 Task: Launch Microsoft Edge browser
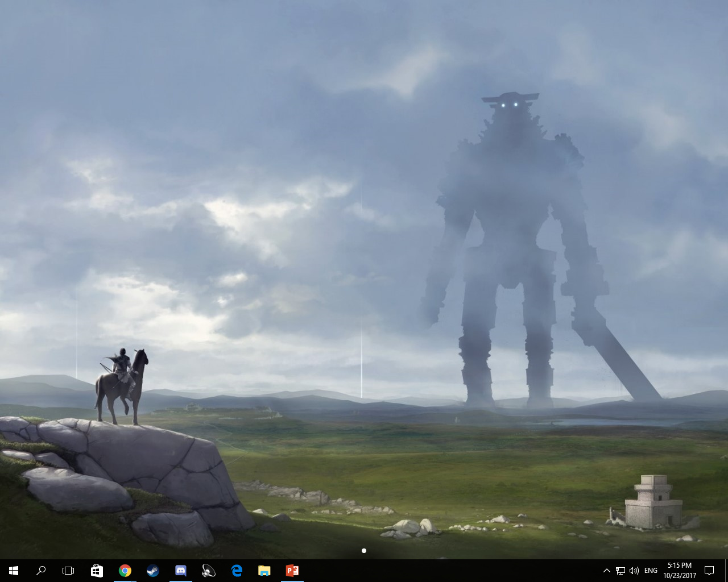point(237,571)
